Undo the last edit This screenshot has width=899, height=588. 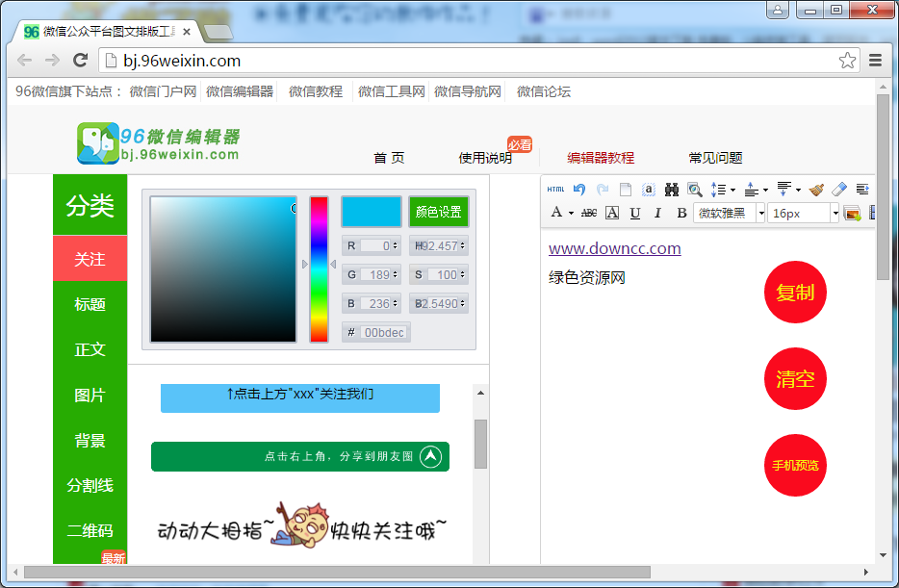coord(578,190)
